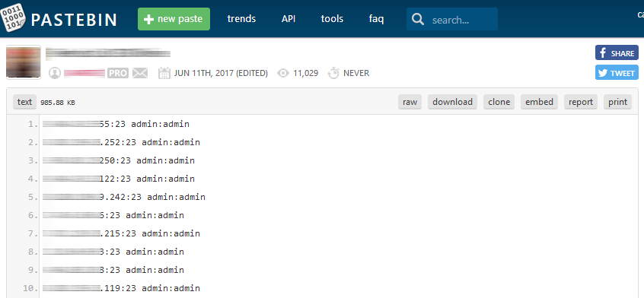Share paste on Facebook
The width and height of the screenshot is (644, 298).
click(x=617, y=53)
